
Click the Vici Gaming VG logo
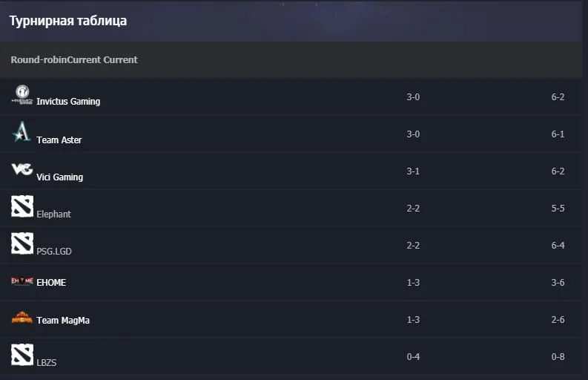[x=22, y=169]
